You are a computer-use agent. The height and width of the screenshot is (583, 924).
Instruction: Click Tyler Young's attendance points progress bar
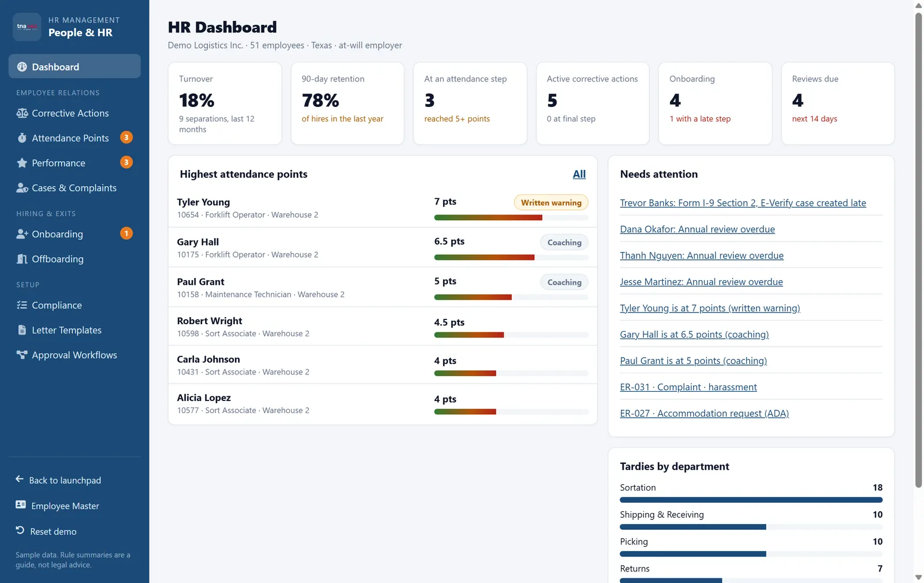pos(511,218)
